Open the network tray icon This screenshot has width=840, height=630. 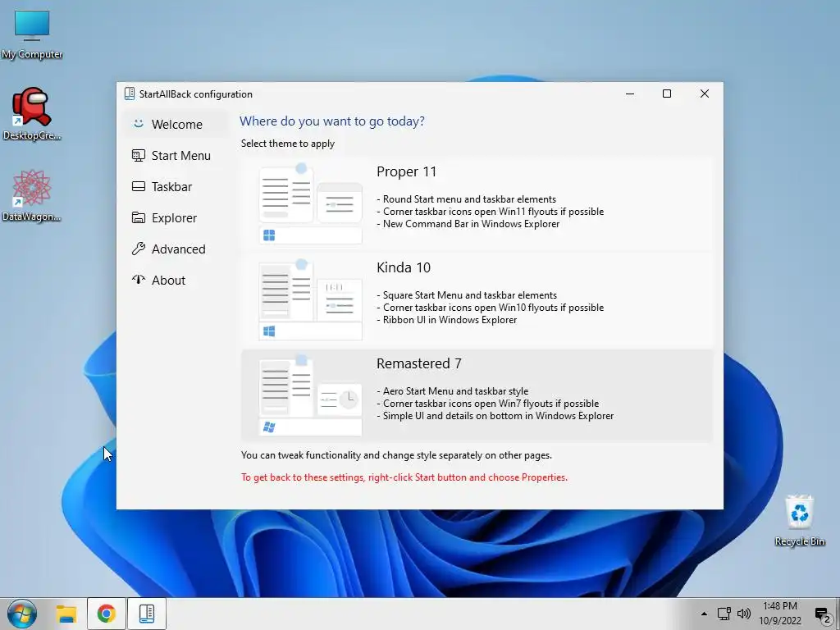pyautogui.click(x=724, y=614)
